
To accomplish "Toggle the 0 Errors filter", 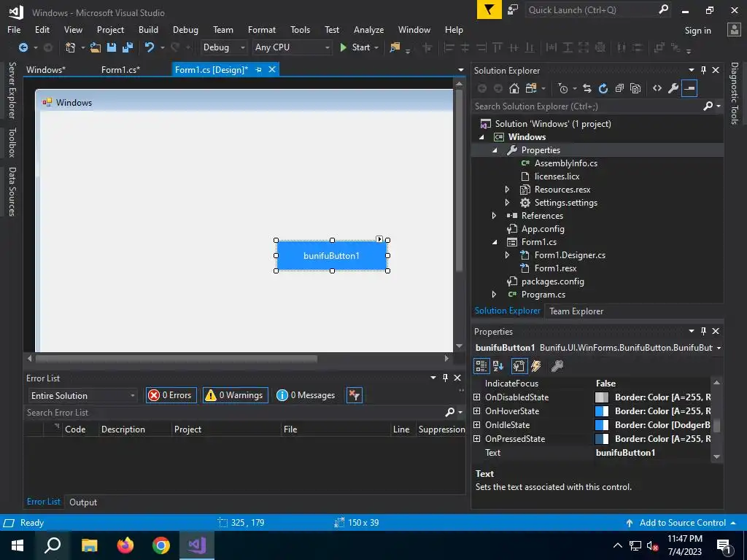I will point(171,394).
